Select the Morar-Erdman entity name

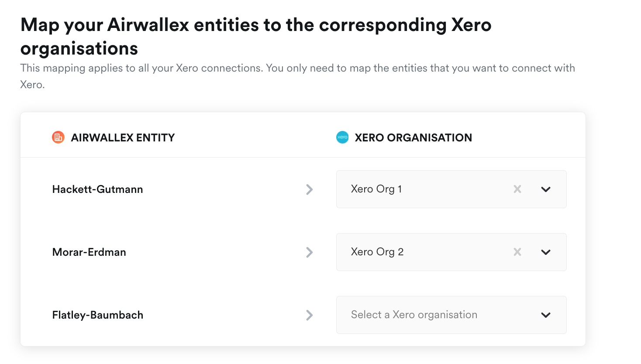click(89, 252)
